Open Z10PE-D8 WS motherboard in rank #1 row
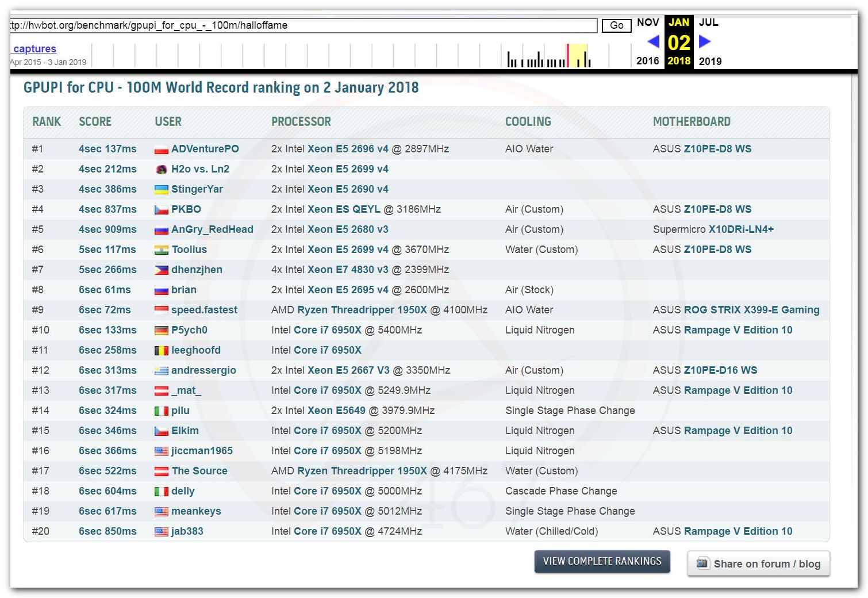 point(718,149)
